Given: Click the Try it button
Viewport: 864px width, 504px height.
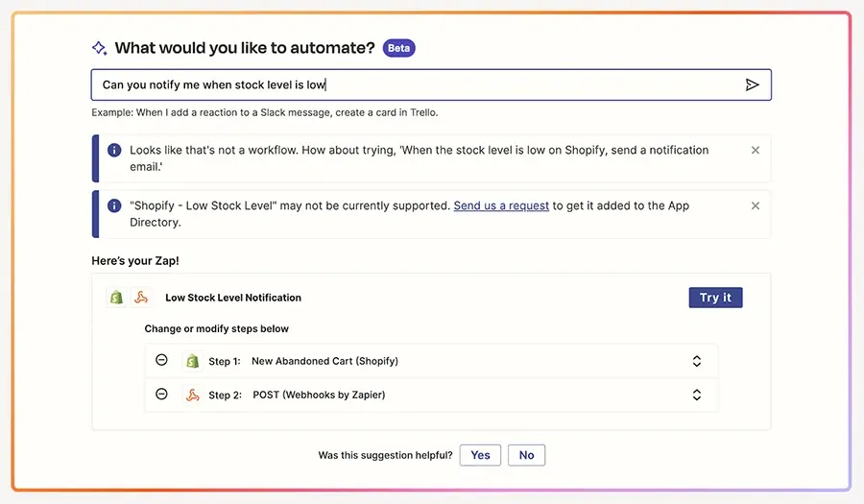Looking at the screenshot, I should (715, 298).
